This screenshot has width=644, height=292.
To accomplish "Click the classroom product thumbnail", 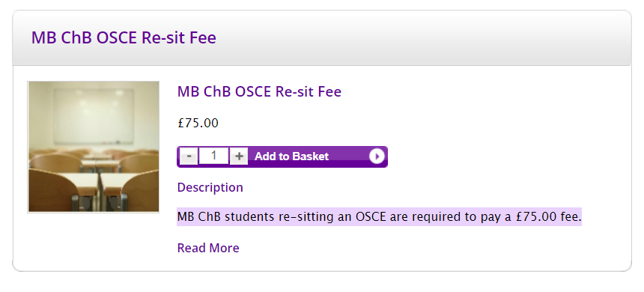I will (x=94, y=147).
